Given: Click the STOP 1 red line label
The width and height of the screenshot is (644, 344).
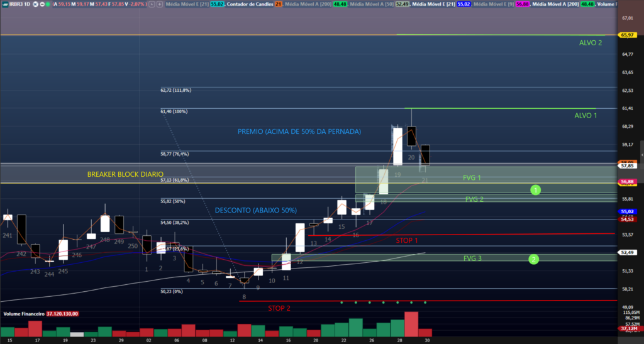Looking at the screenshot, I should tap(406, 240).
